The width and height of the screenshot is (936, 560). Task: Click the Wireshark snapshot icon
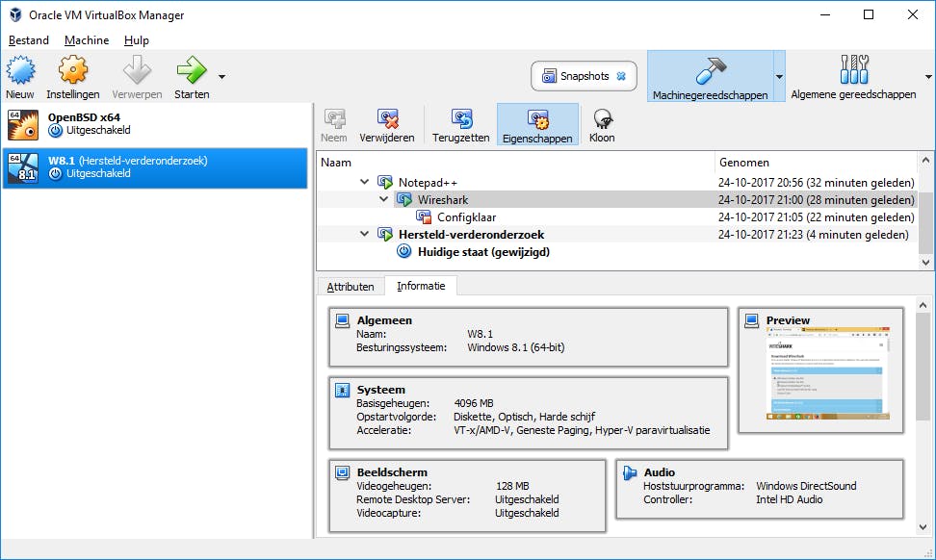coord(404,200)
